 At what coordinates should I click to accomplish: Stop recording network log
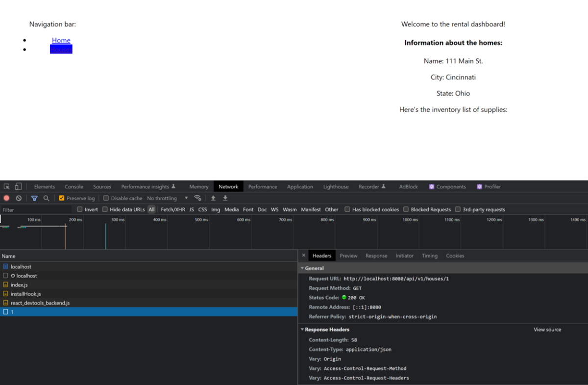pos(6,198)
